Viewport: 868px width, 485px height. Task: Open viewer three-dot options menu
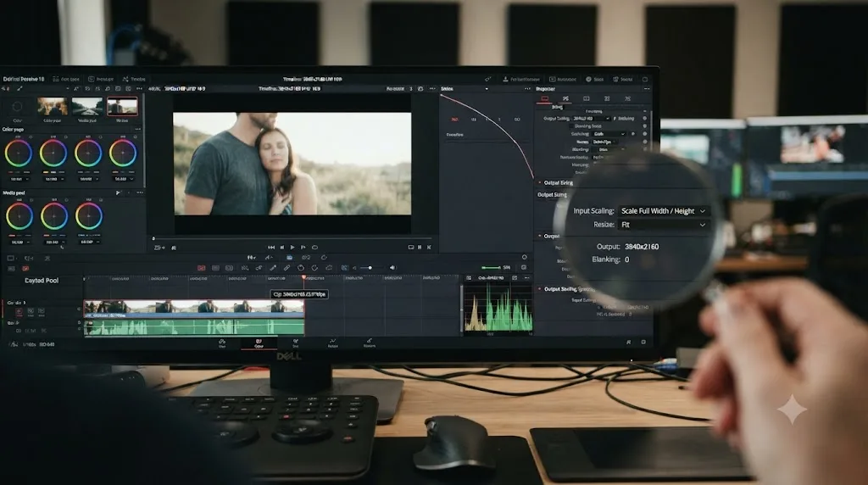[x=432, y=88]
